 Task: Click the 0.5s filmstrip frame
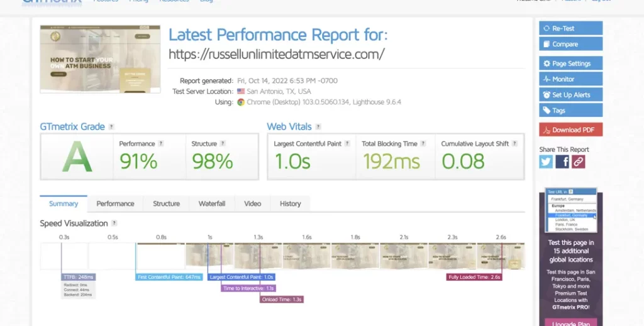point(113,256)
